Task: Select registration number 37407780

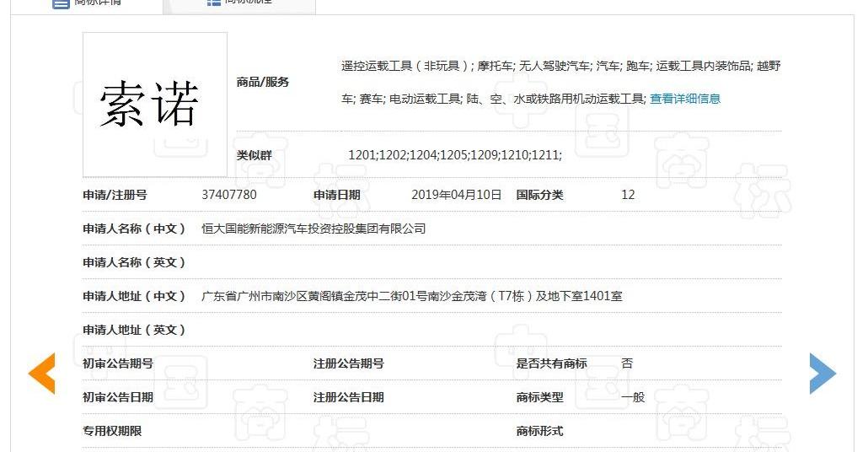Action: pyautogui.click(x=229, y=195)
